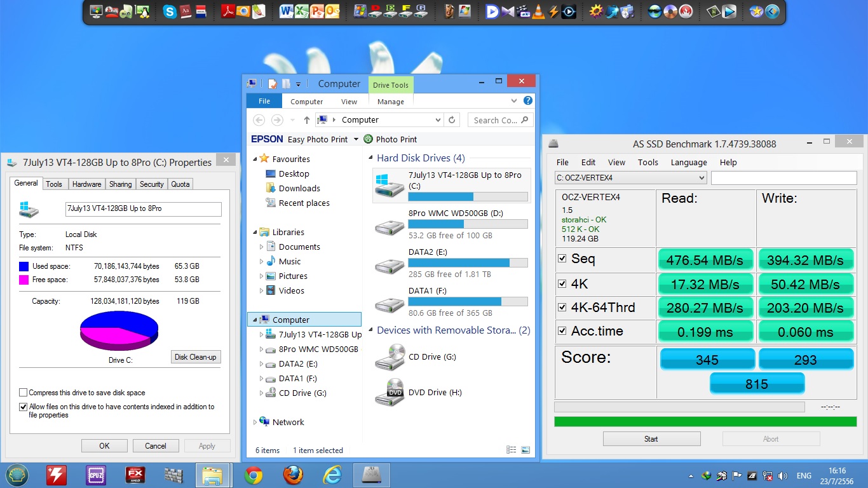
Task: Open the File tab in Explorer
Action: 264,101
